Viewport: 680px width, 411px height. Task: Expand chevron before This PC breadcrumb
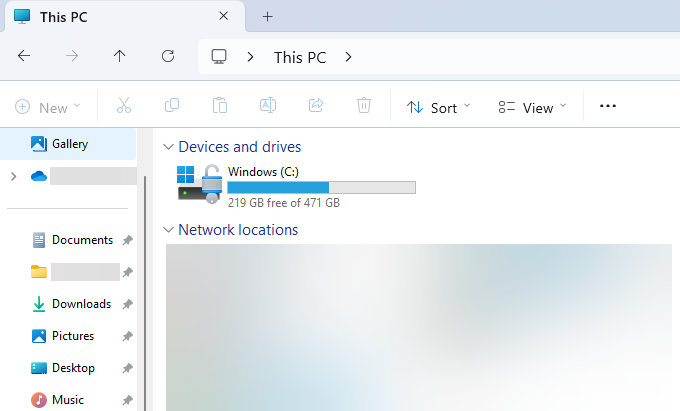[x=250, y=57]
